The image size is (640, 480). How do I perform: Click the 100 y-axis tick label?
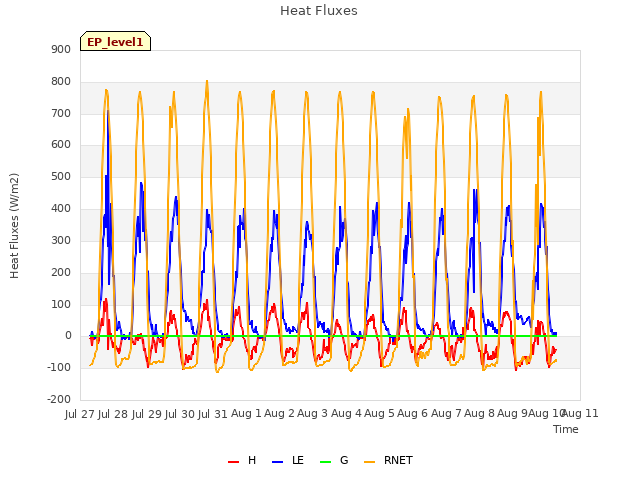tap(61, 304)
